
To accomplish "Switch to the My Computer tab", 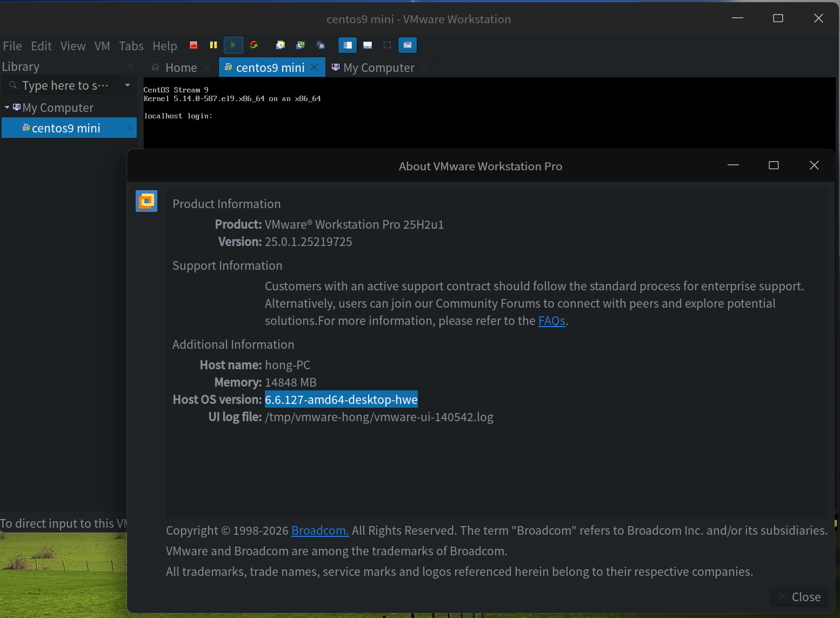I will 379,68.
